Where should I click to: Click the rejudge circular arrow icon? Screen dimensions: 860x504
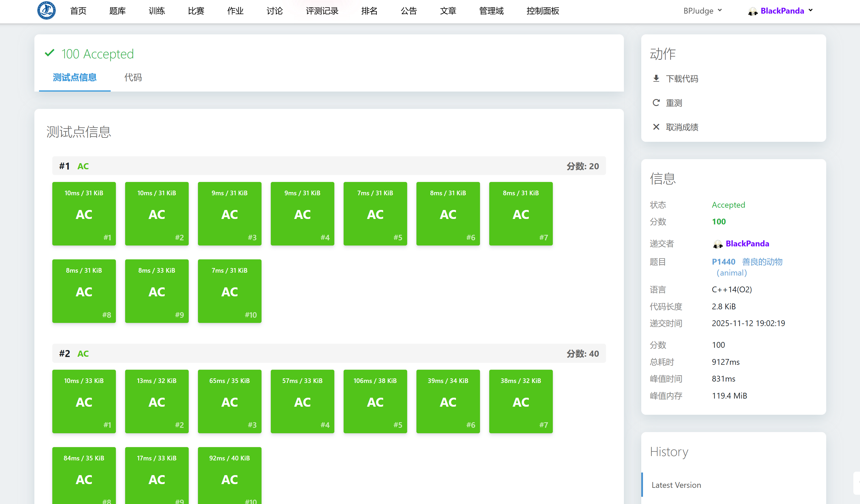[656, 103]
